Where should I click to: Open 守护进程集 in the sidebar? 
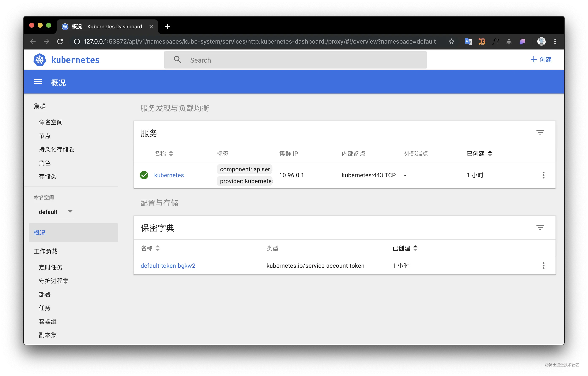[54, 281]
